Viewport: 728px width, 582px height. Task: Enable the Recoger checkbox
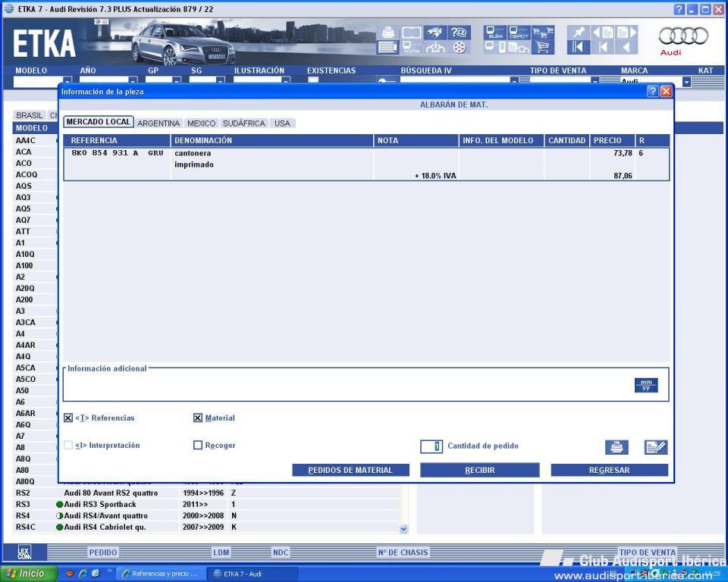198,445
